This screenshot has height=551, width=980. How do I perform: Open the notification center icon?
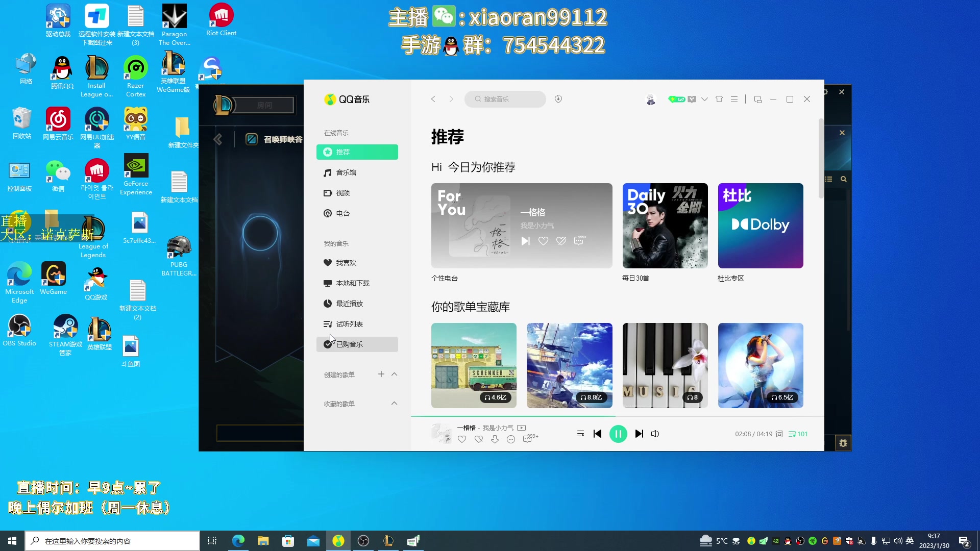(x=964, y=541)
